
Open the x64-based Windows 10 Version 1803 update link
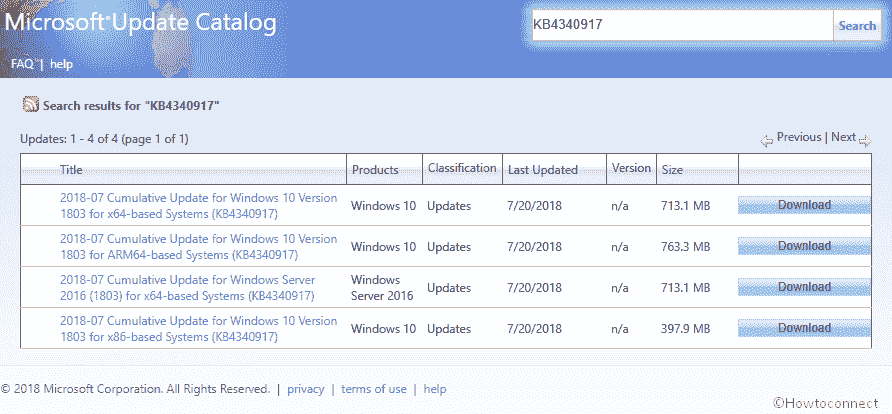[199, 206]
